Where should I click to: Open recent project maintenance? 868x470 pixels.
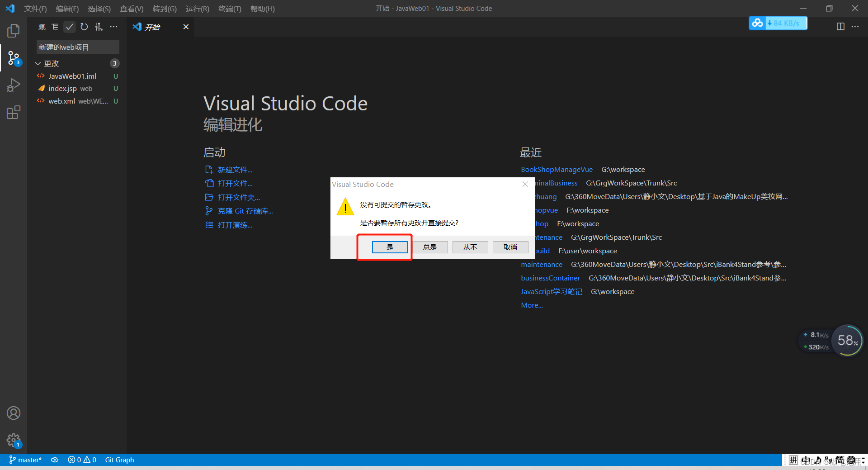[542, 264]
